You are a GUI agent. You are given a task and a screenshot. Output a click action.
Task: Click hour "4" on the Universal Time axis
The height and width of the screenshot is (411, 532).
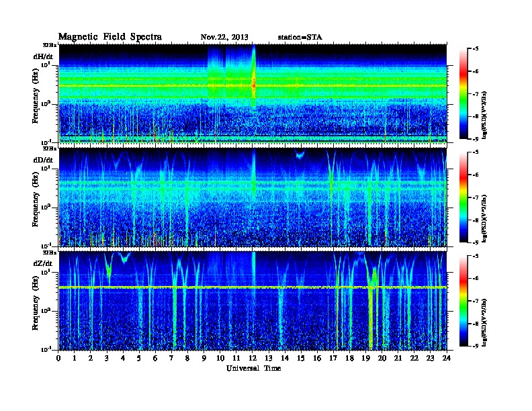123,359
